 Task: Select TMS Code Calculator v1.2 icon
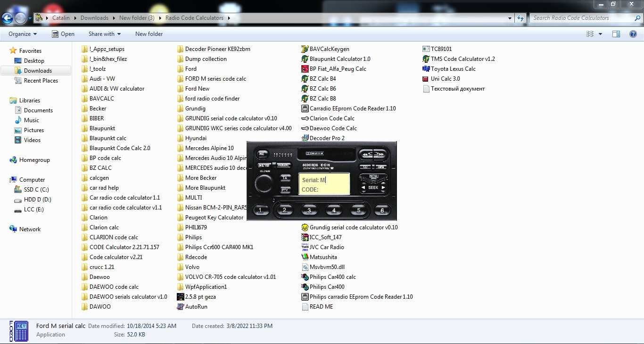click(x=426, y=59)
